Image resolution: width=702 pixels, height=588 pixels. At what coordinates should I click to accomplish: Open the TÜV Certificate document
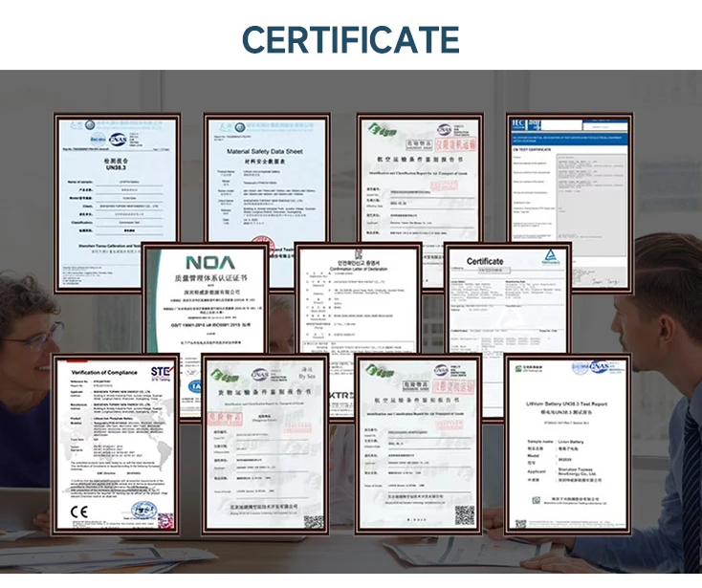point(507,298)
